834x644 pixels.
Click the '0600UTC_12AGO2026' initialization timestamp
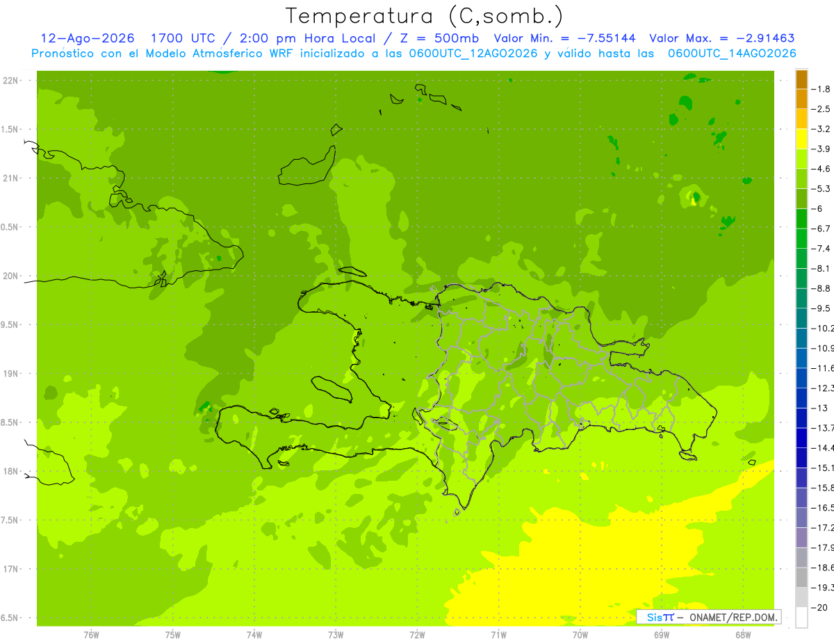pyautogui.click(x=472, y=53)
